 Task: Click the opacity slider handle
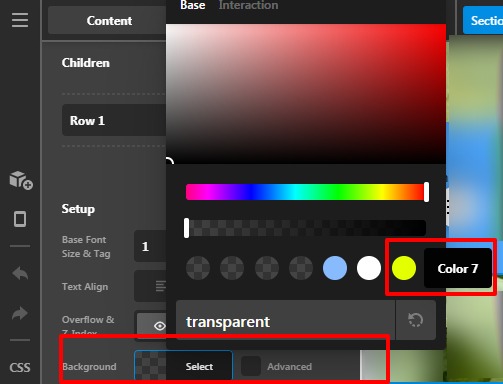point(186,228)
